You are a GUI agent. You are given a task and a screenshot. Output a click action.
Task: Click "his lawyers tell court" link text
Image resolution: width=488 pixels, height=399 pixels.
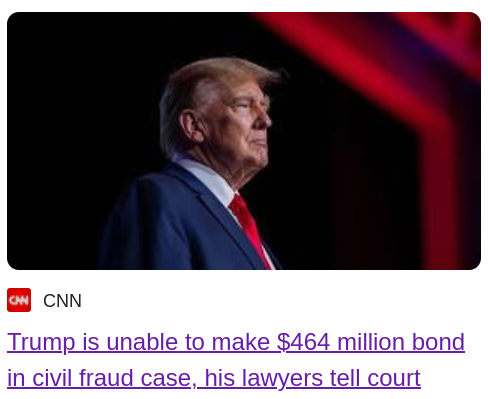point(312,378)
